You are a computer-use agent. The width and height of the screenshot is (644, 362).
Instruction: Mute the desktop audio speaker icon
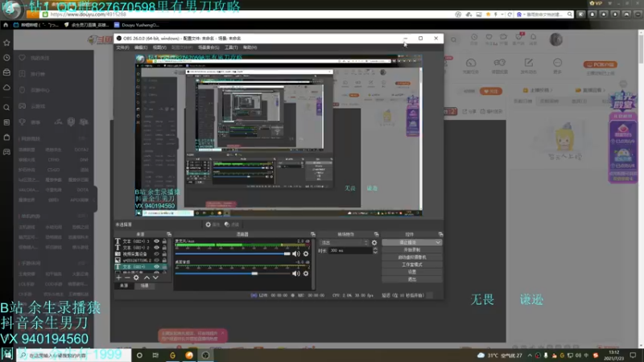click(295, 274)
